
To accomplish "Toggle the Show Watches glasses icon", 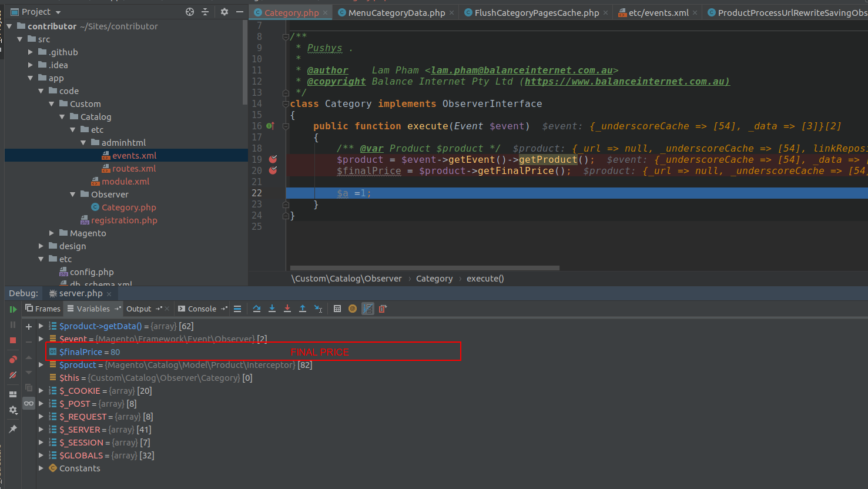I will click(28, 403).
